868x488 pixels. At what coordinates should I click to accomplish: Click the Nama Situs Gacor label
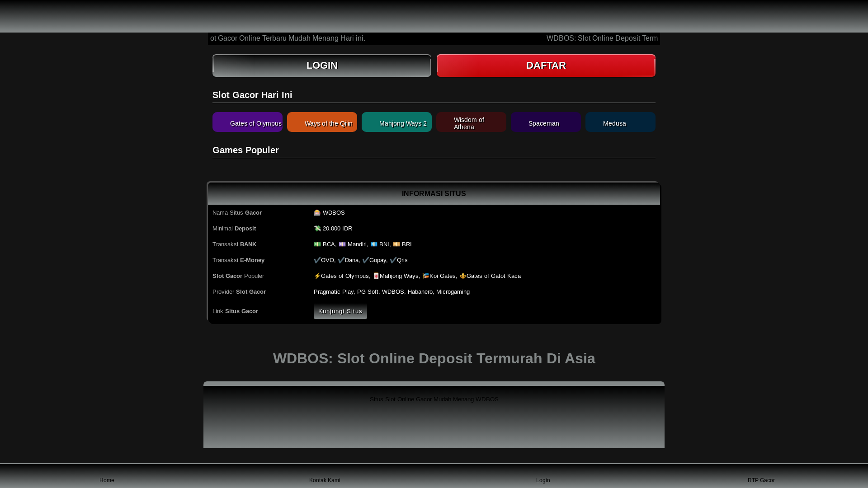click(x=237, y=213)
